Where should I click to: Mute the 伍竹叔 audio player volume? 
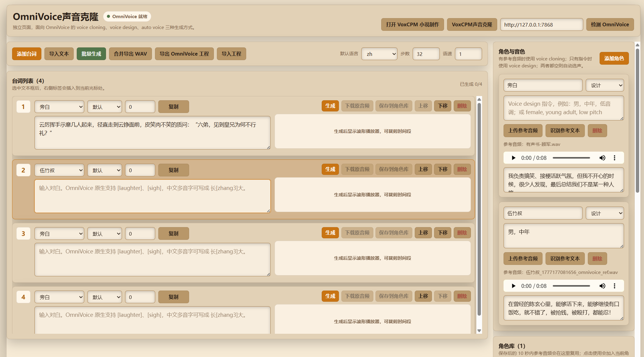point(602,286)
